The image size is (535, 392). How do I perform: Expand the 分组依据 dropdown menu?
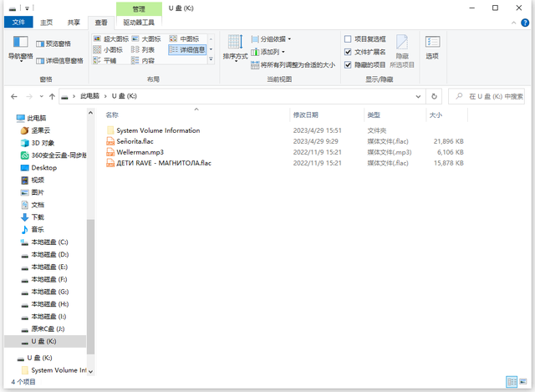coord(275,39)
